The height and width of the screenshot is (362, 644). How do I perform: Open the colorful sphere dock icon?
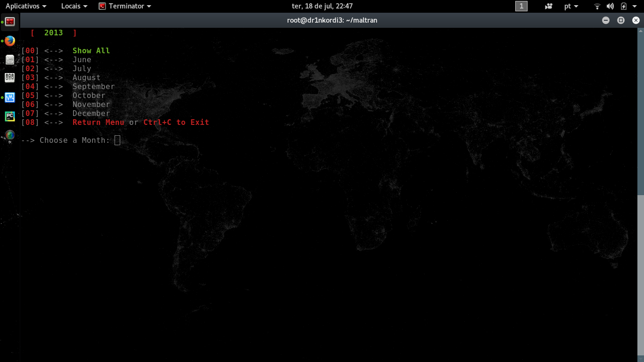pos(10,135)
